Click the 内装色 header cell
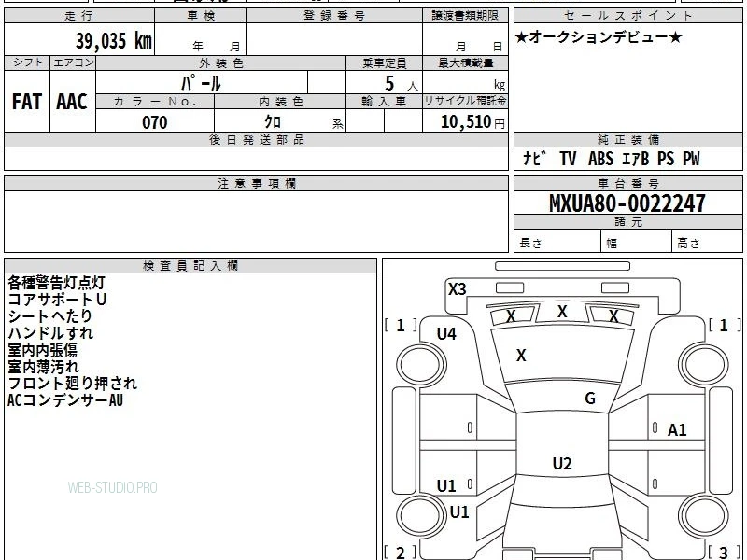The image size is (747, 560). (281, 102)
